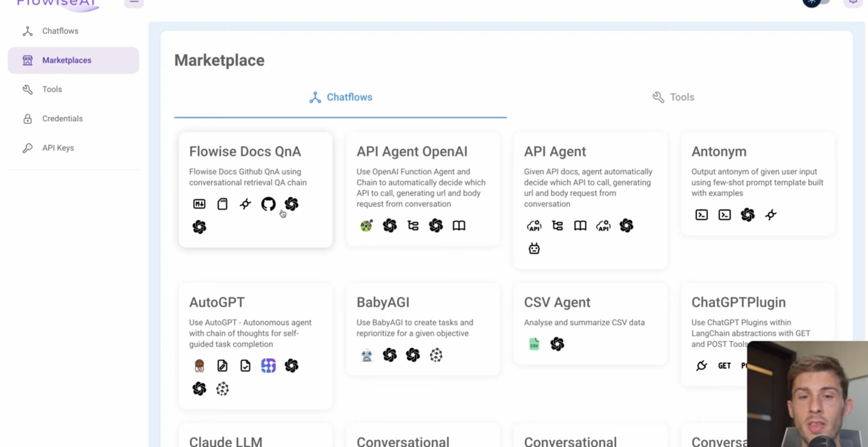Click the robot face icon in API Agent card

(x=534, y=249)
